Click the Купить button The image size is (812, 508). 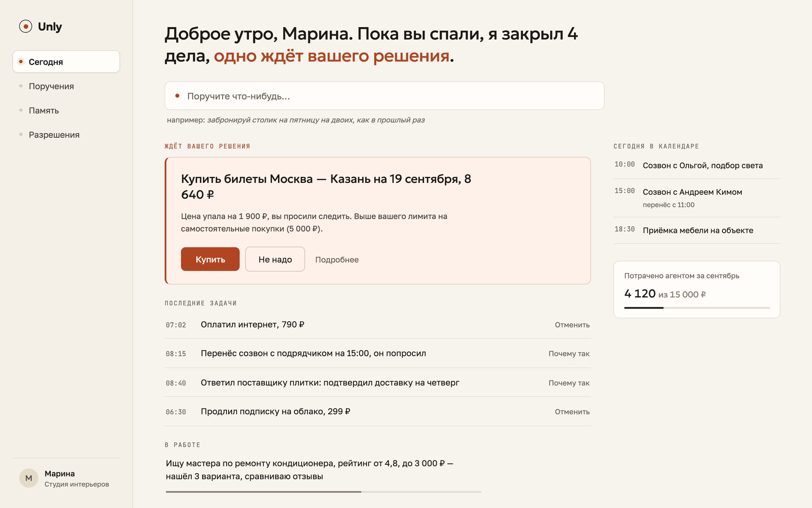click(210, 259)
